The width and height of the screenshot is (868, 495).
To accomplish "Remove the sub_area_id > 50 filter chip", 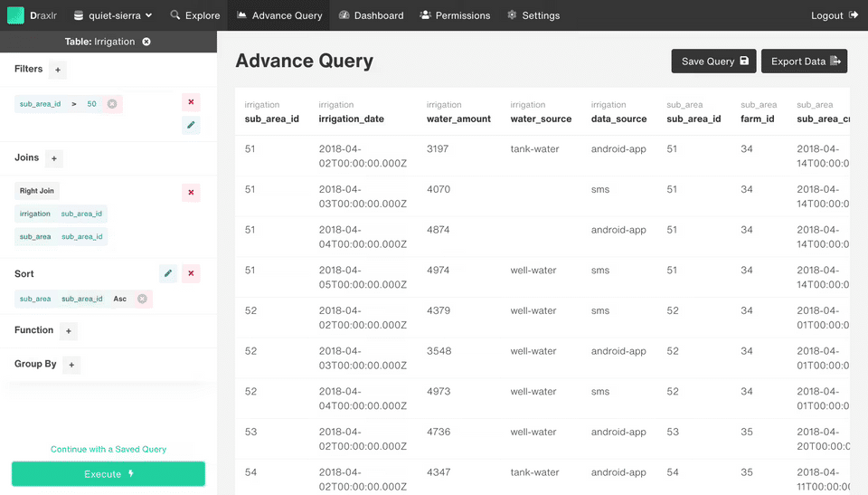I will pyautogui.click(x=112, y=104).
